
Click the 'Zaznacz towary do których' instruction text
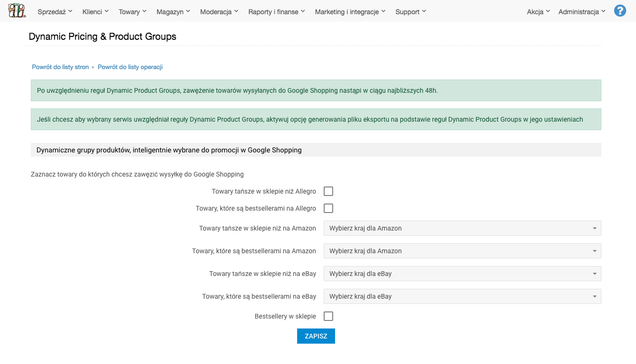pyautogui.click(x=137, y=174)
